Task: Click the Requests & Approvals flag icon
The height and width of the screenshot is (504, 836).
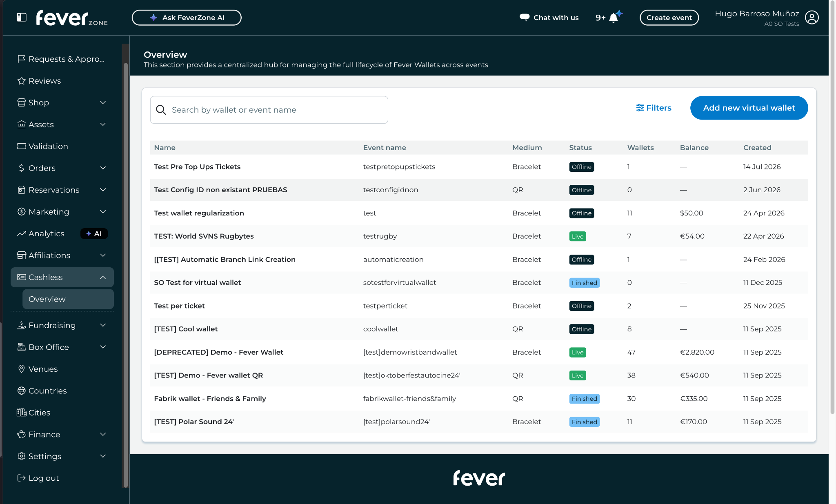Action: tap(21, 59)
